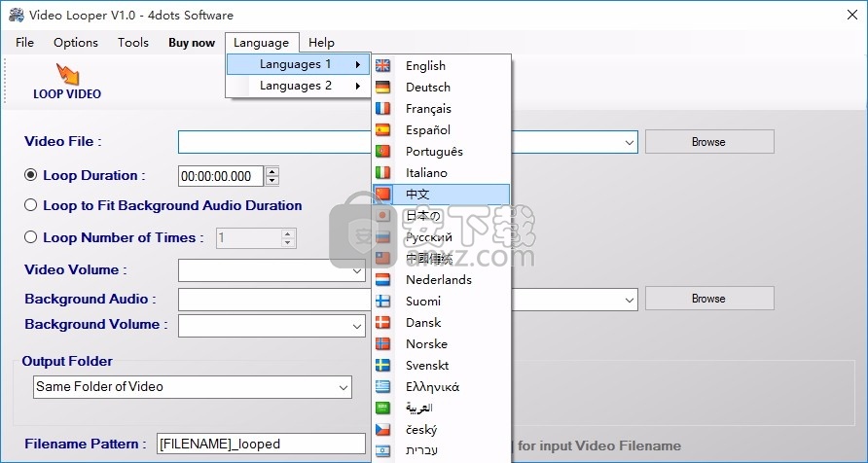Choose Français from the language list

(441, 108)
